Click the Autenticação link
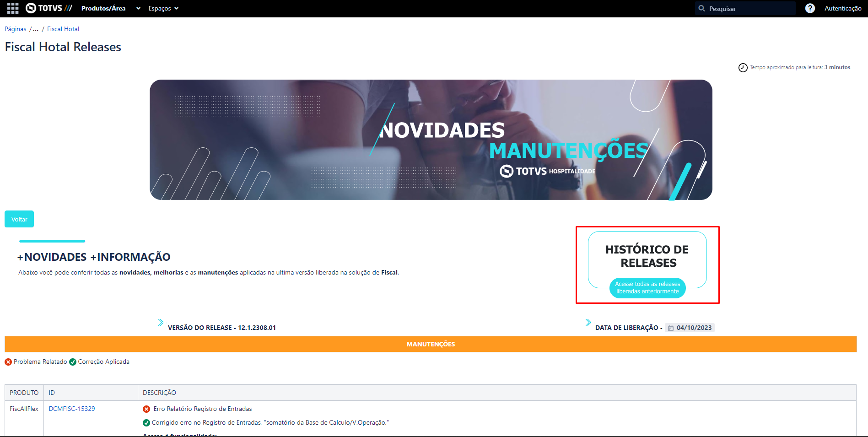Screen dimensions: 868x437 [843, 8]
